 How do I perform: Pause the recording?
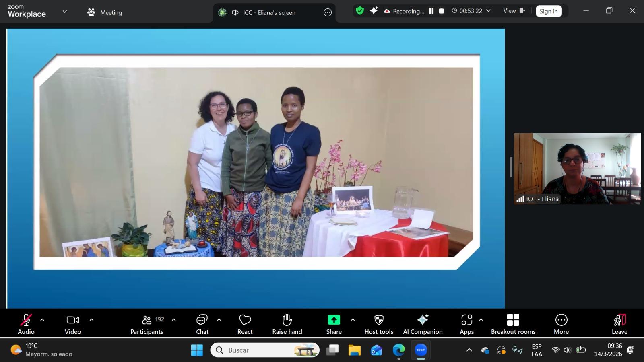tap(431, 11)
